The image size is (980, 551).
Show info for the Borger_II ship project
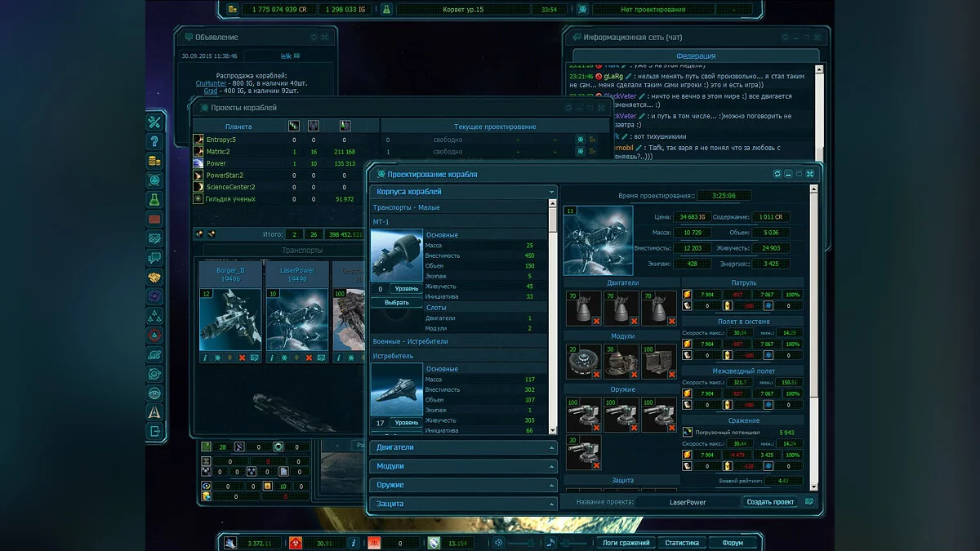(x=205, y=358)
